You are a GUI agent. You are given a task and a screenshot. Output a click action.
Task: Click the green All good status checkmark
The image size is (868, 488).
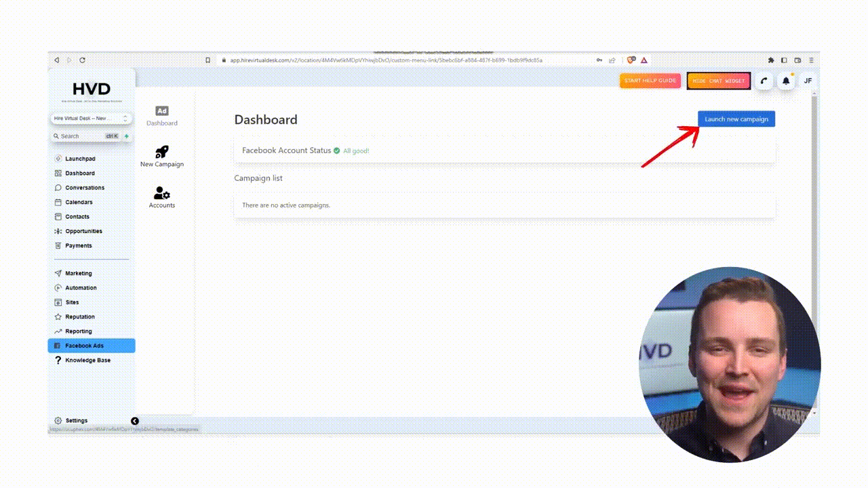[337, 150]
